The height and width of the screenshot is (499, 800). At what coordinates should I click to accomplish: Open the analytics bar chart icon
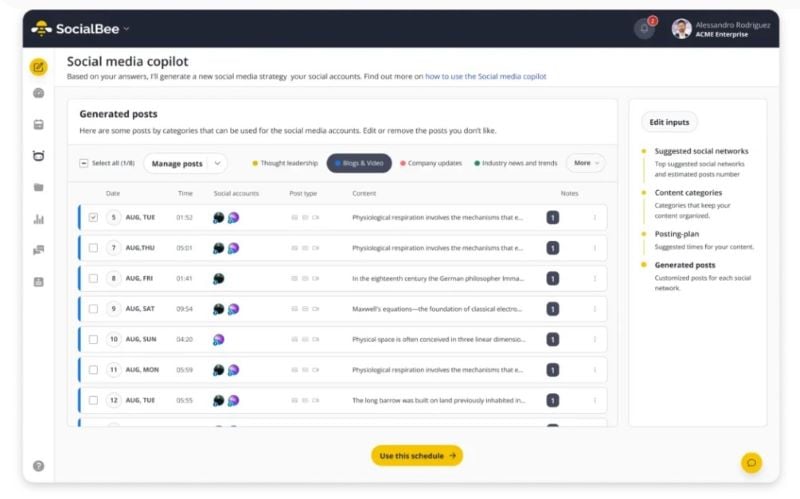coord(38,219)
